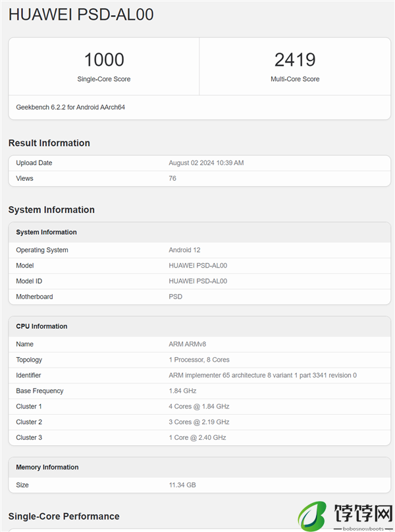Select the 1.84 GHz base frequency value
This screenshot has height=532, width=395.
coord(183,391)
